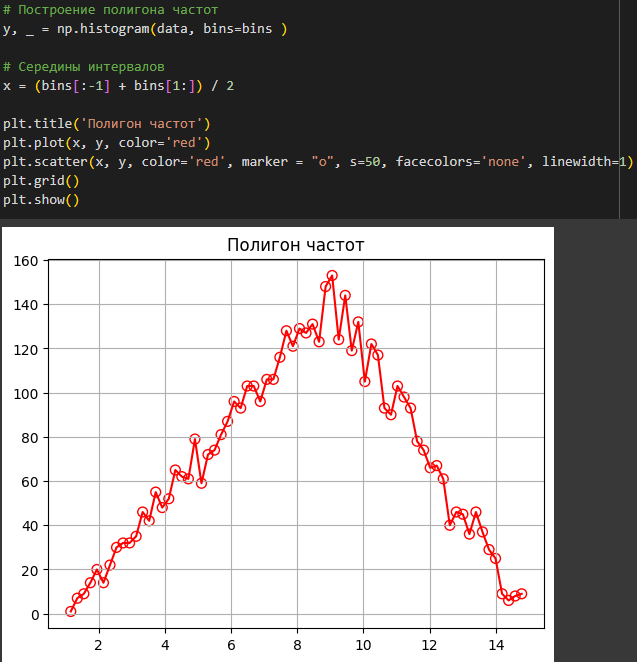Click the x-axis label 4

tap(165, 645)
